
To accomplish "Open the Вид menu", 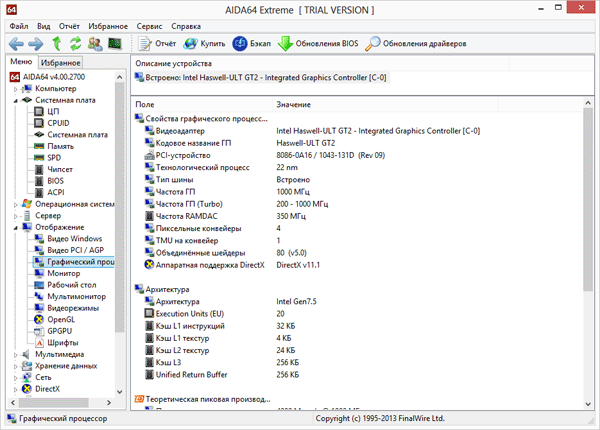I will point(44,26).
